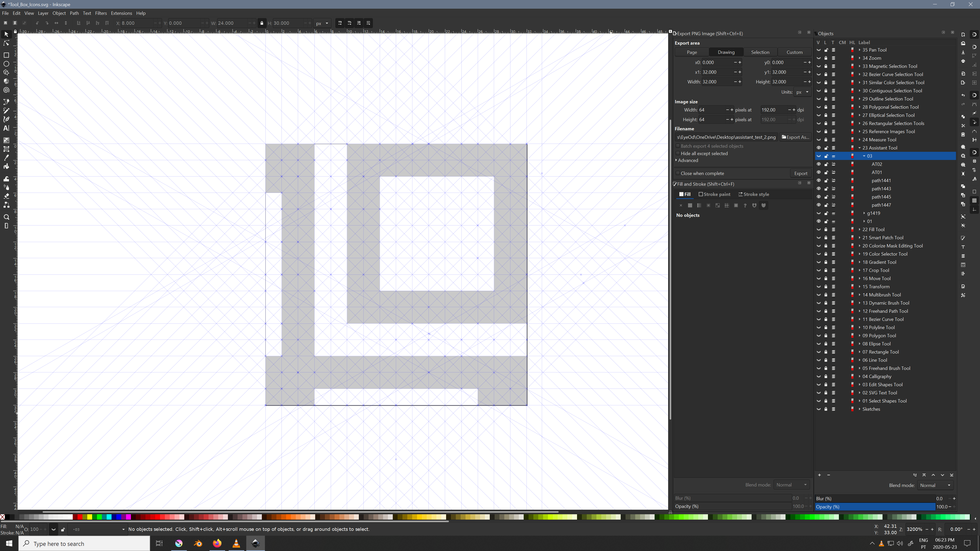Click the Firefox taskbar icon
Image resolution: width=980 pixels, height=551 pixels.
(217, 543)
